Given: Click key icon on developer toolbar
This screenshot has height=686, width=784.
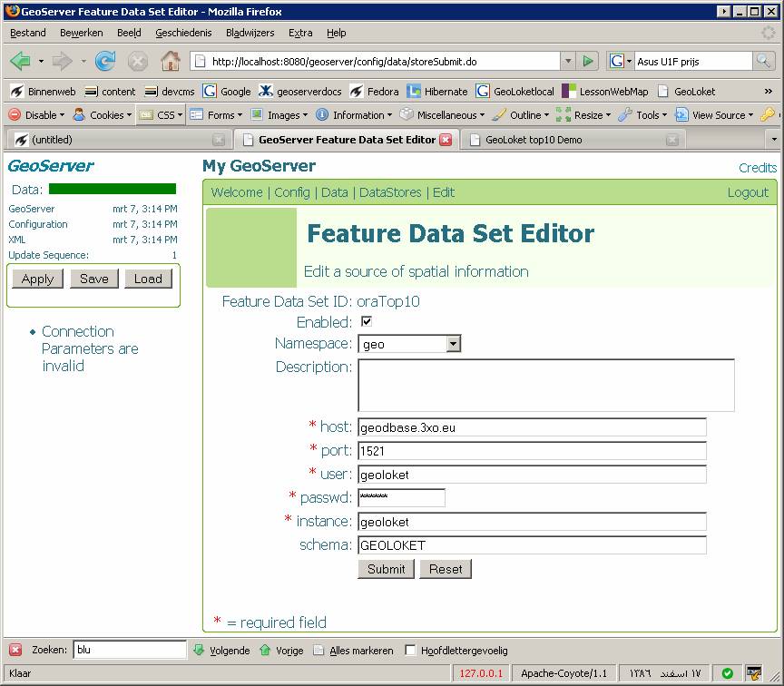Looking at the screenshot, I should [x=767, y=115].
